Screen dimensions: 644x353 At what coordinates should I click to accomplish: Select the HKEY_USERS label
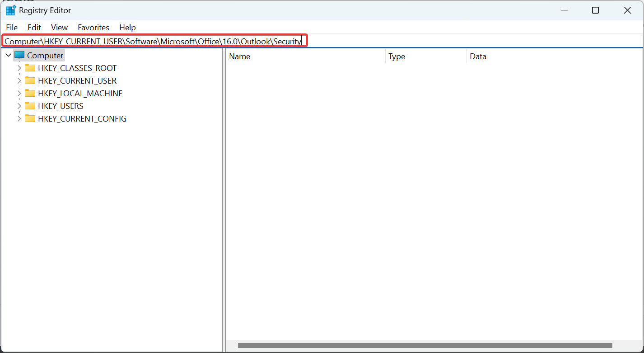tap(61, 106)
